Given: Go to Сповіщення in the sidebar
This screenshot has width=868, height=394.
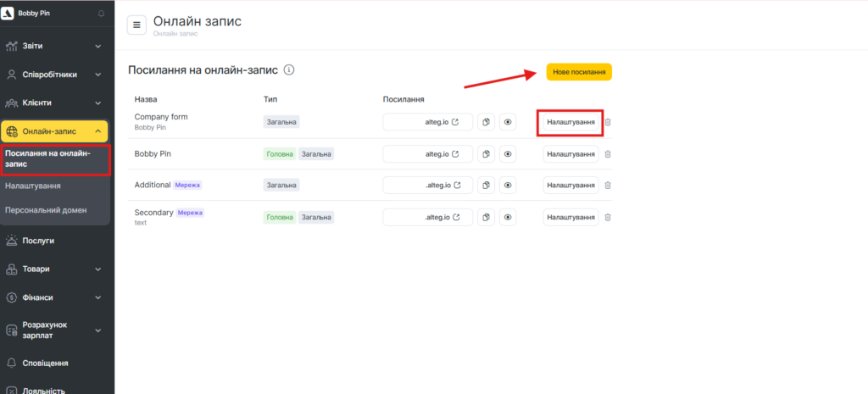Looking at the screenshot, I should tap(46, 363).
